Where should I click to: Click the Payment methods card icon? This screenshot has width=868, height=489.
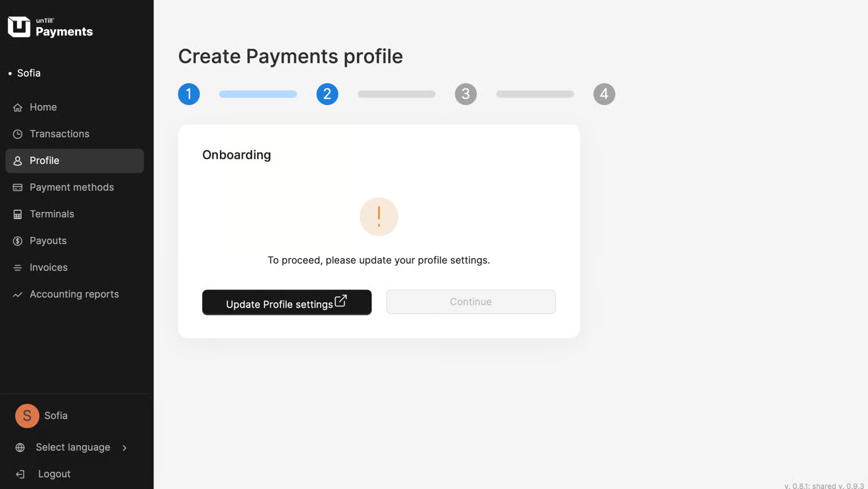18,187
